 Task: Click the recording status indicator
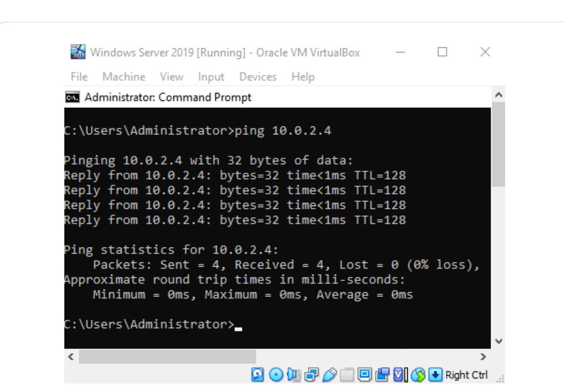pyautogui.click(x=383, y=373)
